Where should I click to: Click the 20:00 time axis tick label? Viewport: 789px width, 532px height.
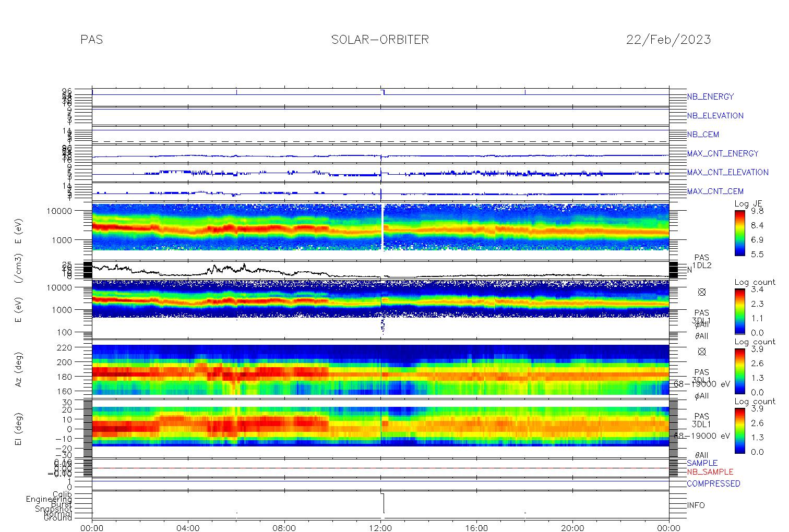(x=572, y=528)
